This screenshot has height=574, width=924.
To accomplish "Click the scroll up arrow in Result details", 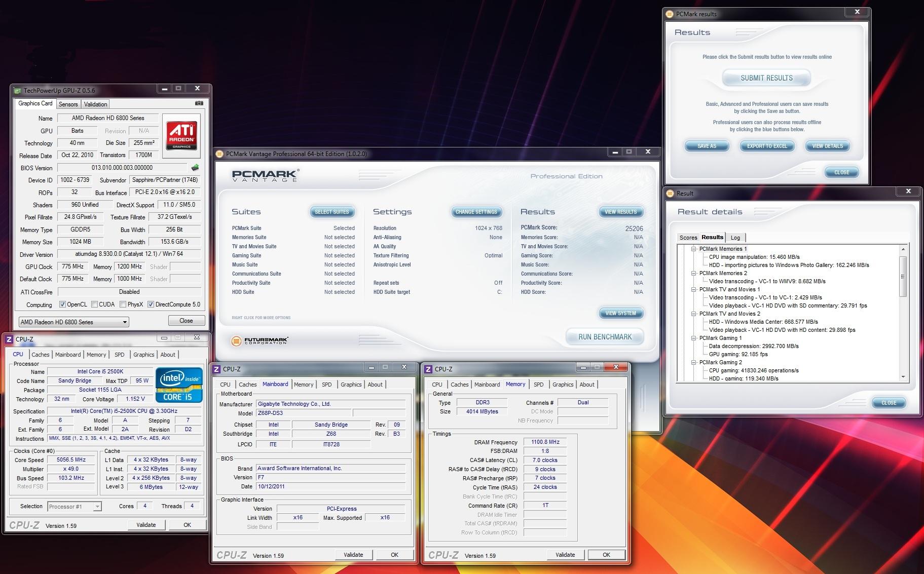I will (903, 249).
